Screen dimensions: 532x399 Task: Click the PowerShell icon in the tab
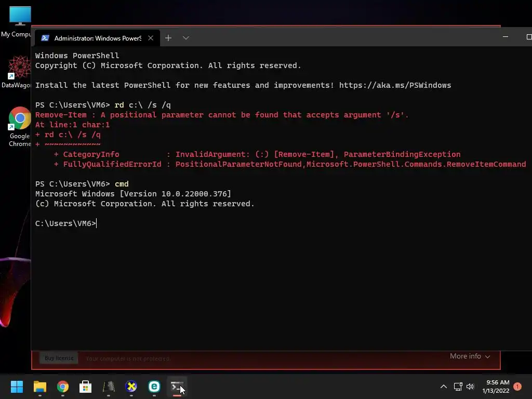click(45, 38)
